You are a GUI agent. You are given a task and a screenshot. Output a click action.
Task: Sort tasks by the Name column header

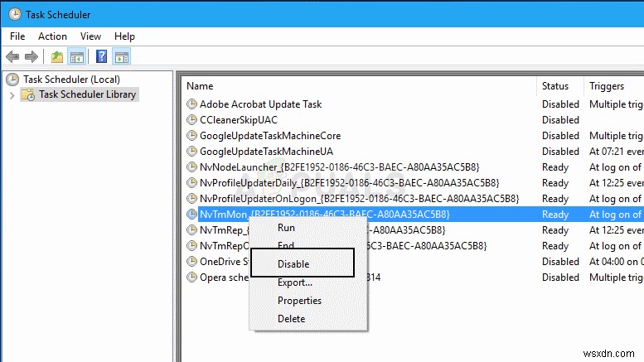[200, 86]
